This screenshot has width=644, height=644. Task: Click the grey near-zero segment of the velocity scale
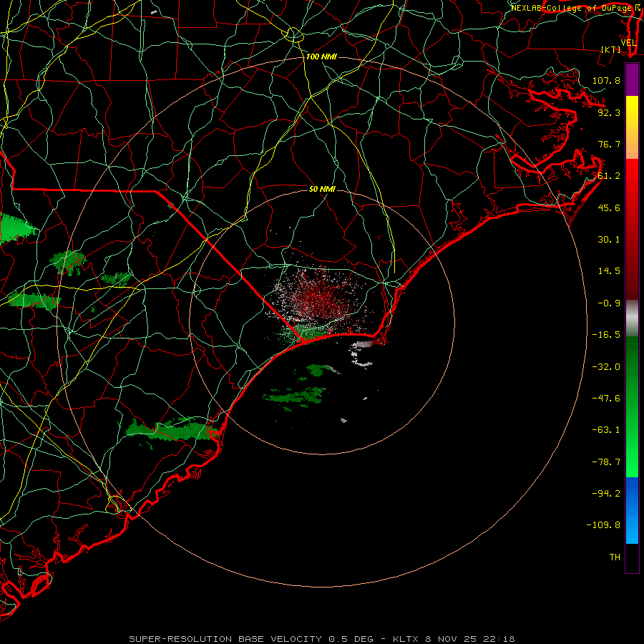point(632,318)
